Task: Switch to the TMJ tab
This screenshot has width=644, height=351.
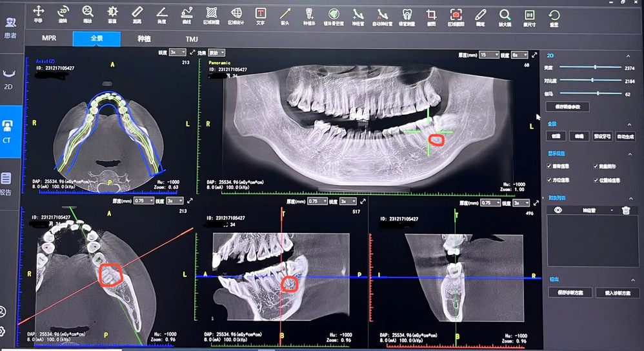Action: point(192,39)
